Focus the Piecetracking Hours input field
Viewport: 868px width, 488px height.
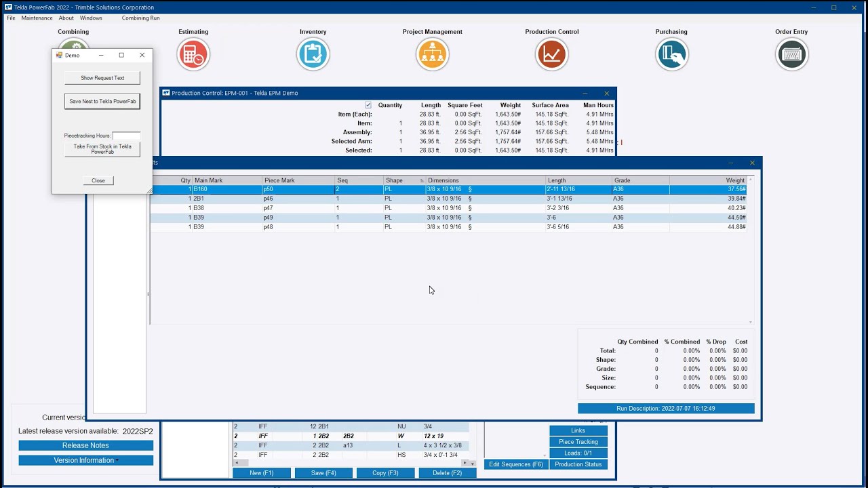[126, 136]
